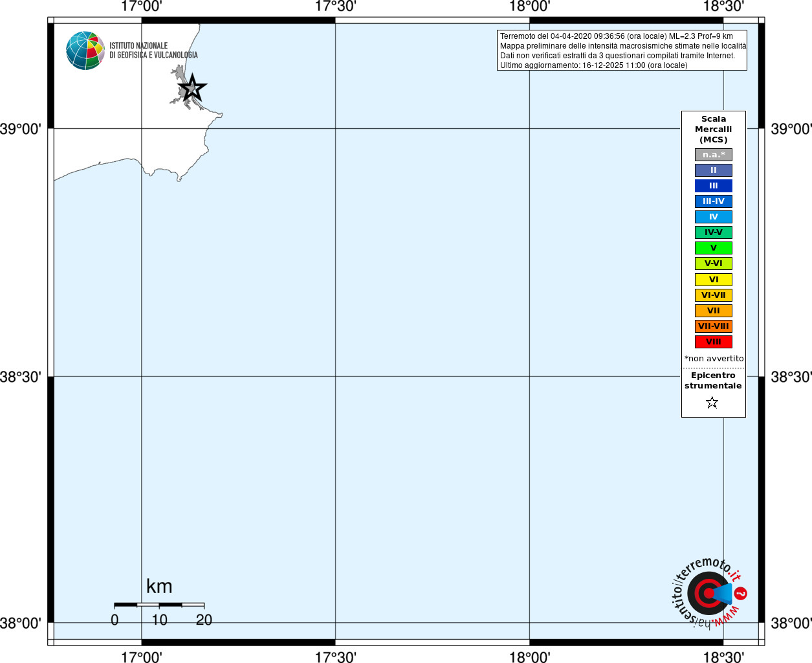Select the VI-VII amber swatch
812x663 pixels.
coord(714,295)
